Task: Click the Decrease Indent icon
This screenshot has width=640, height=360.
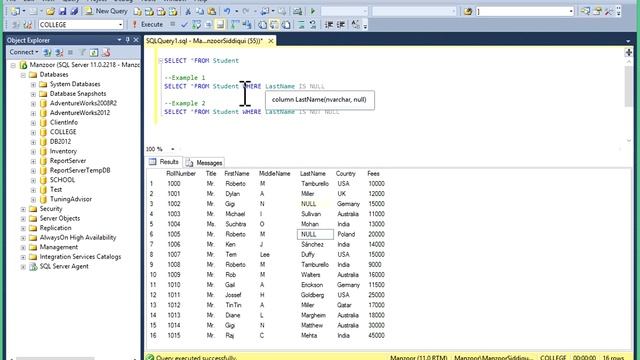Action: pyautogui.click(x=329, y=25)
